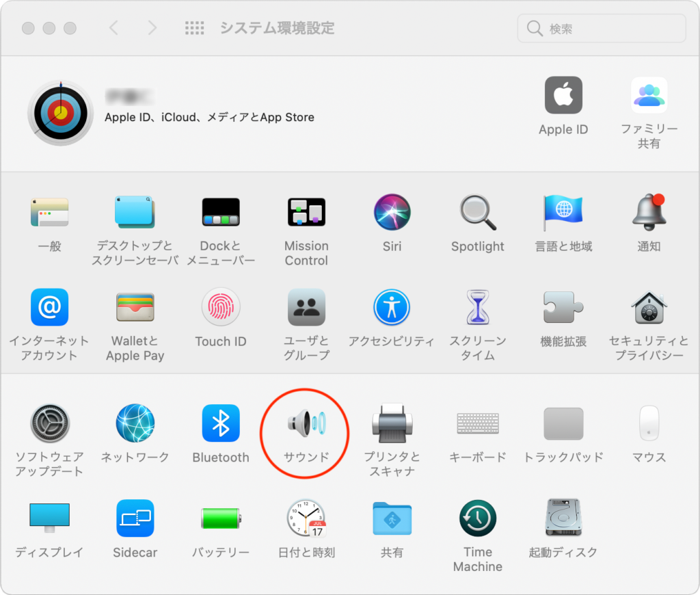
Task: Open ソフトウェアアップデート preferences
Action: [49, 424]
